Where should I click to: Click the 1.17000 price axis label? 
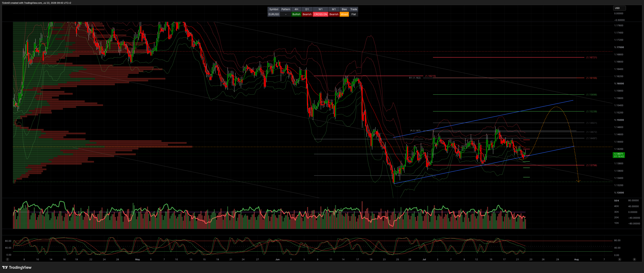pos(619,47)
